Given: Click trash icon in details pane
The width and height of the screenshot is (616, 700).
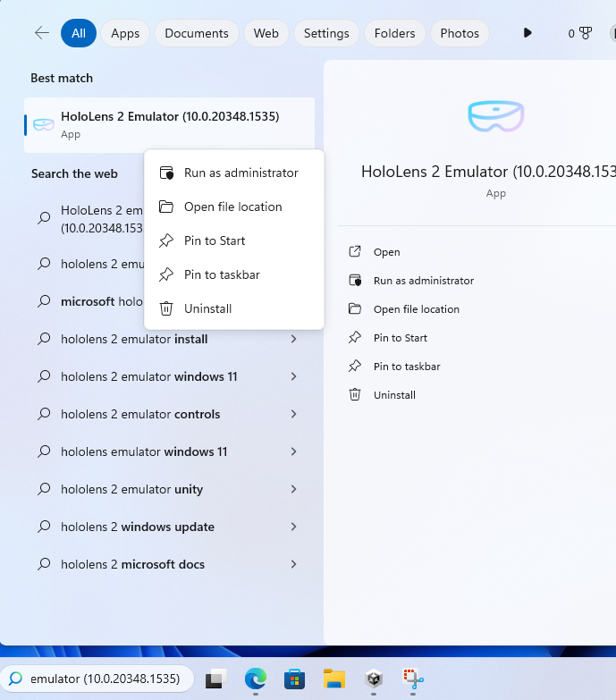Looking at the screenshot, I should click(x=355, y=394).
